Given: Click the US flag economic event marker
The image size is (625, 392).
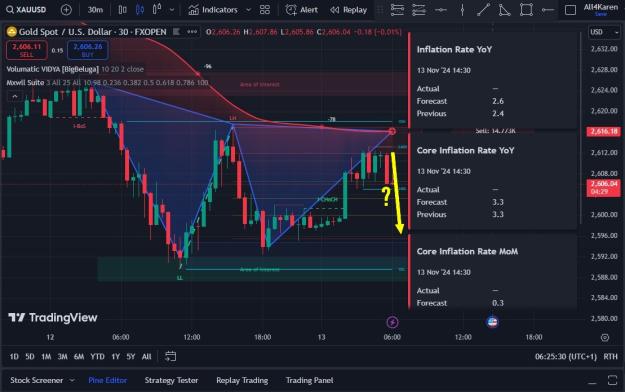Looking at the screenshot, I should coord(493,321).
